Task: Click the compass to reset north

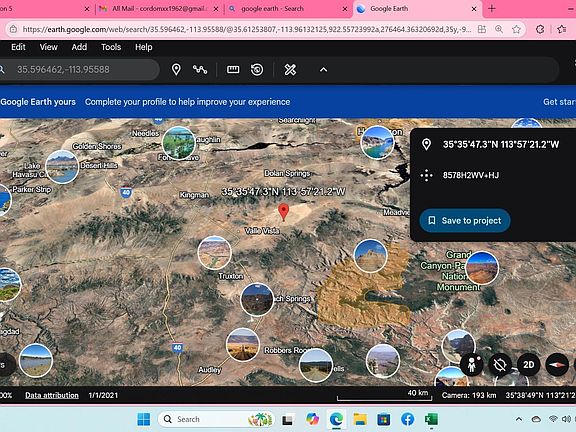Action: click(557, 364)
